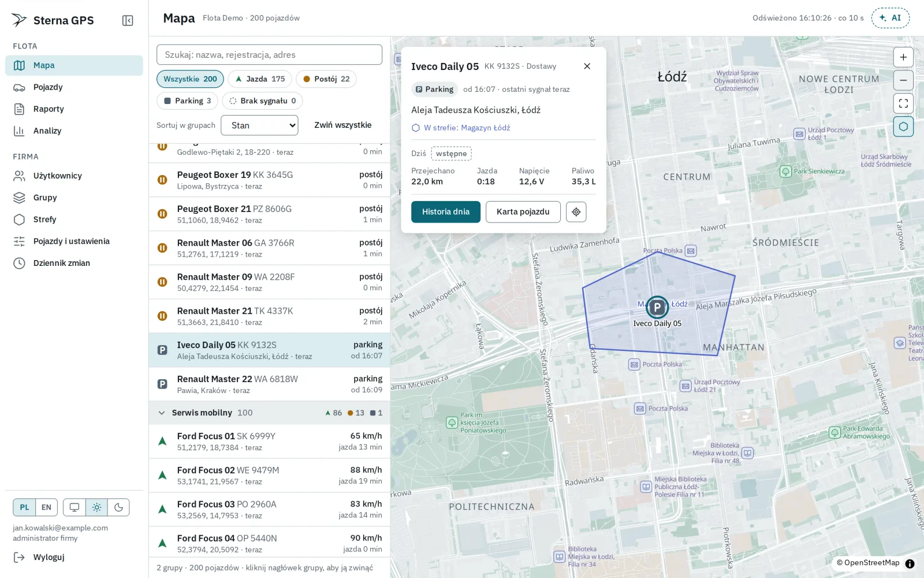Collapse the sidebar with the panel icon

(x=128, y=21)
